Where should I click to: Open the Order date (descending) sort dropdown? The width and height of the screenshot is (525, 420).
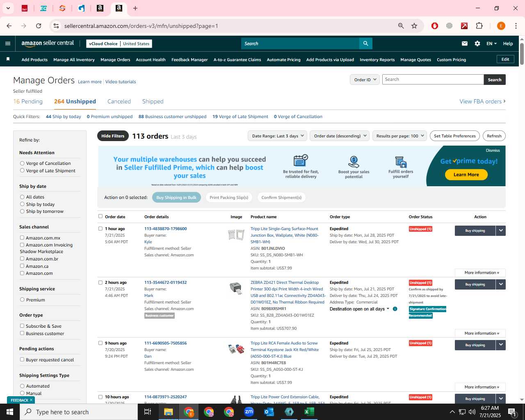pyautogui.click(x=340, y=136)
